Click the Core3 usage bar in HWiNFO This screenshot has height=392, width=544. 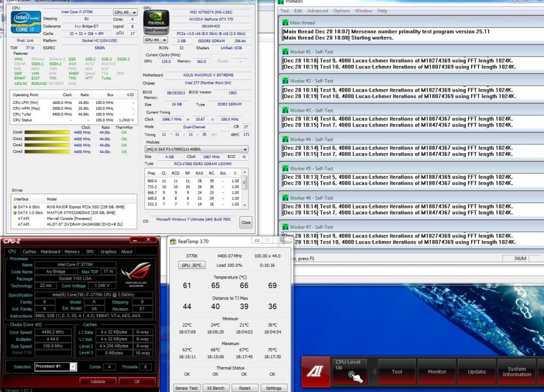coord(47,151)
